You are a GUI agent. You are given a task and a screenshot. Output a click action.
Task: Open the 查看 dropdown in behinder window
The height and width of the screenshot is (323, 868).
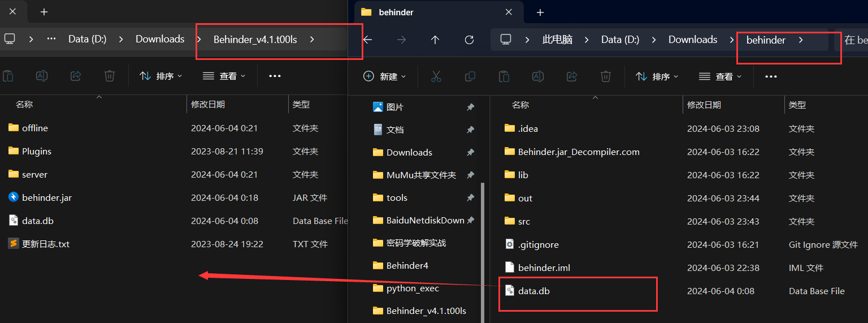tap(720, 76)
